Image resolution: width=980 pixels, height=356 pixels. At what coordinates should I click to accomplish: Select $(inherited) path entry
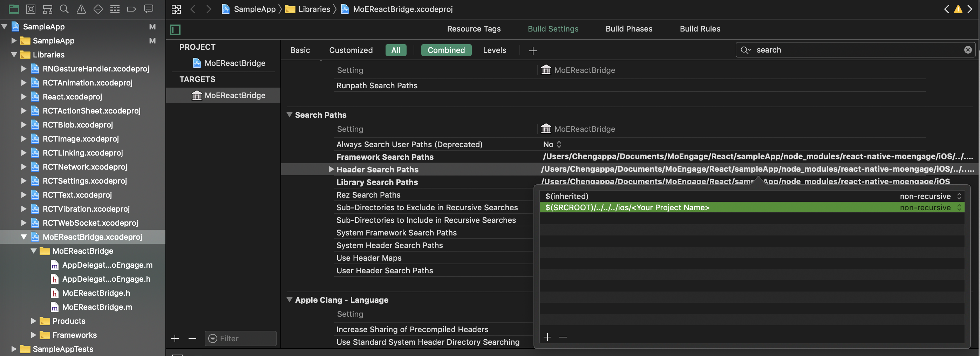(751, 196)
